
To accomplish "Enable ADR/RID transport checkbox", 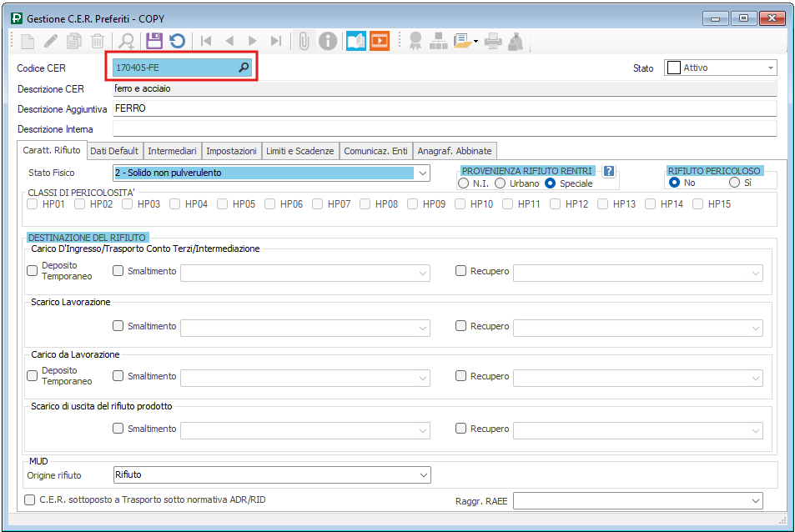I will coord(30,500).
